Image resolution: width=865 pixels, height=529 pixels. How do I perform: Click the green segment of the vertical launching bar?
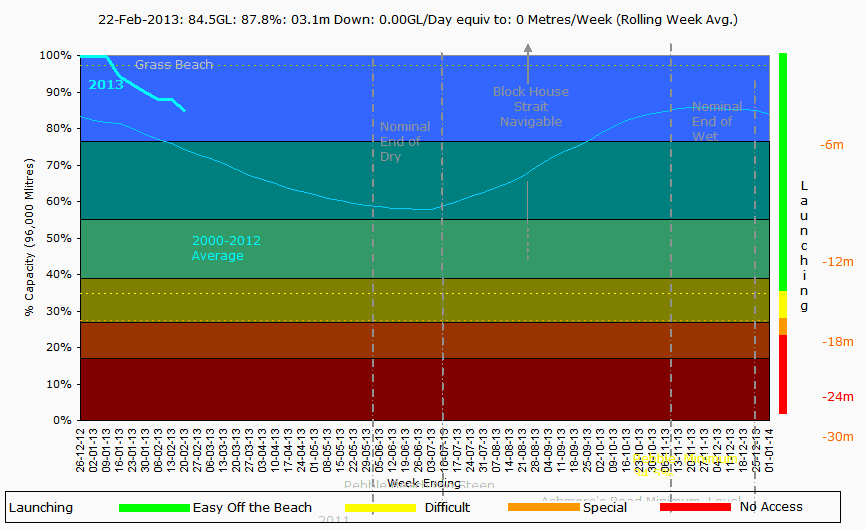(x=783, y=170)
